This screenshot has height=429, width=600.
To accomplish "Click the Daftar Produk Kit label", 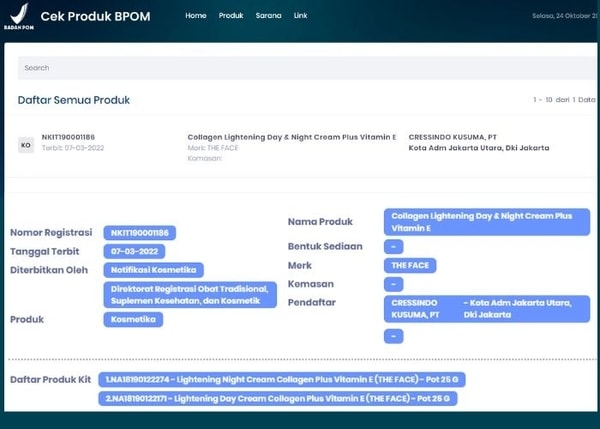I will click(x=51, y=380).
